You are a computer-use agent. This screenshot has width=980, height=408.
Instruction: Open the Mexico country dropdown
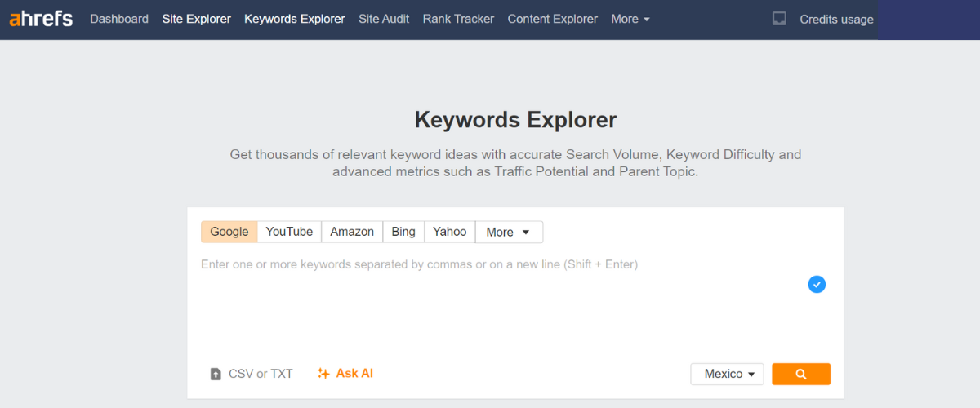click(x=727, y=374)
